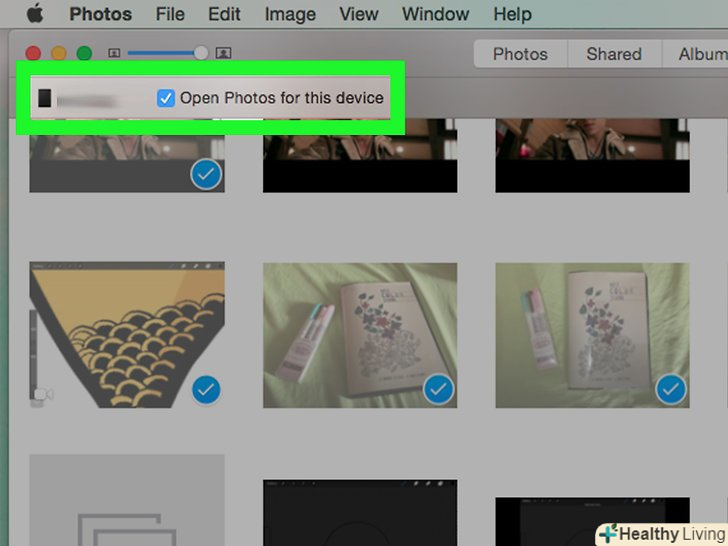The height and width of the screenshot is (546, 728).
Task: Open the Help menu
Action: coord(513,14)
